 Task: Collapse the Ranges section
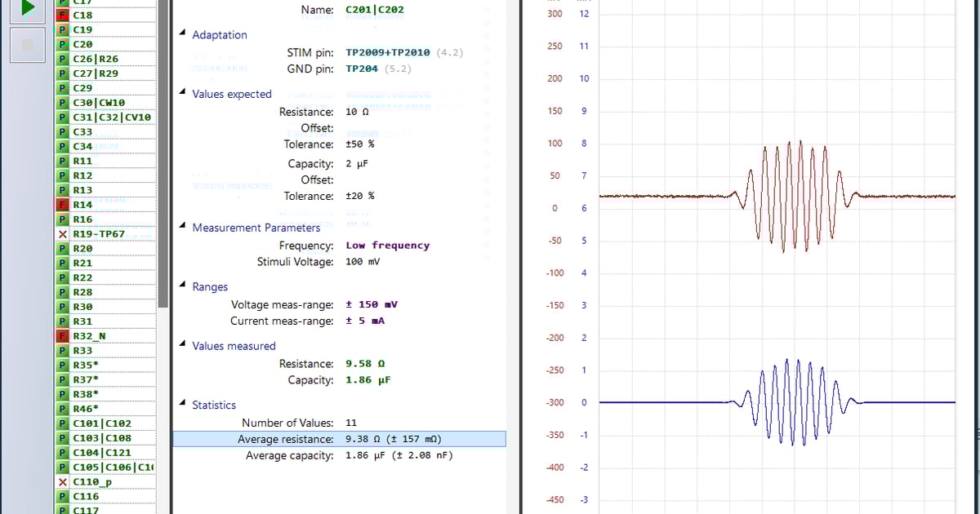tap(182, 286)
